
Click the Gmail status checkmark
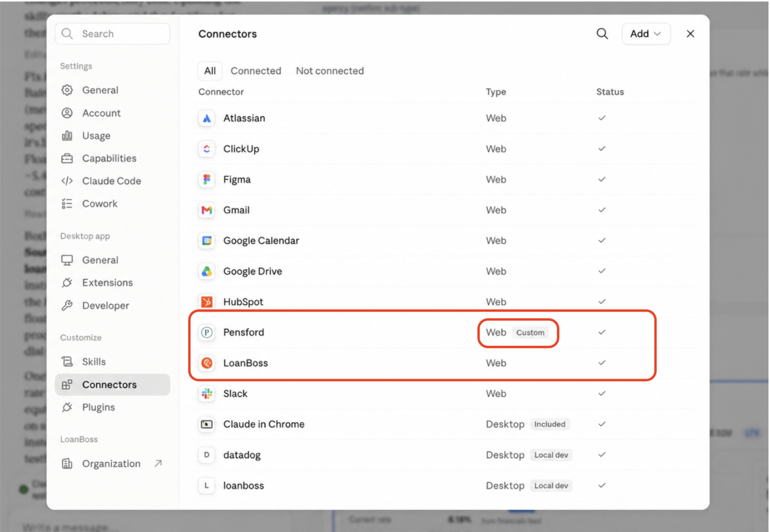[602, 210]
